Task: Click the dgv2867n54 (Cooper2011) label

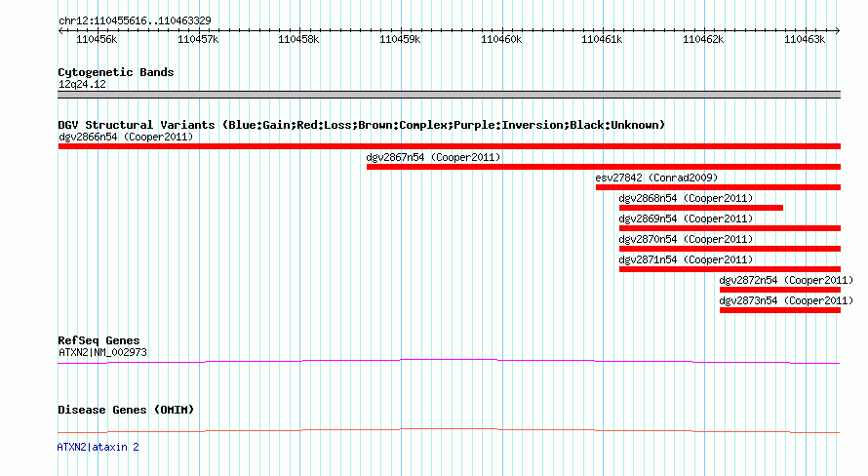Action: 433,157
